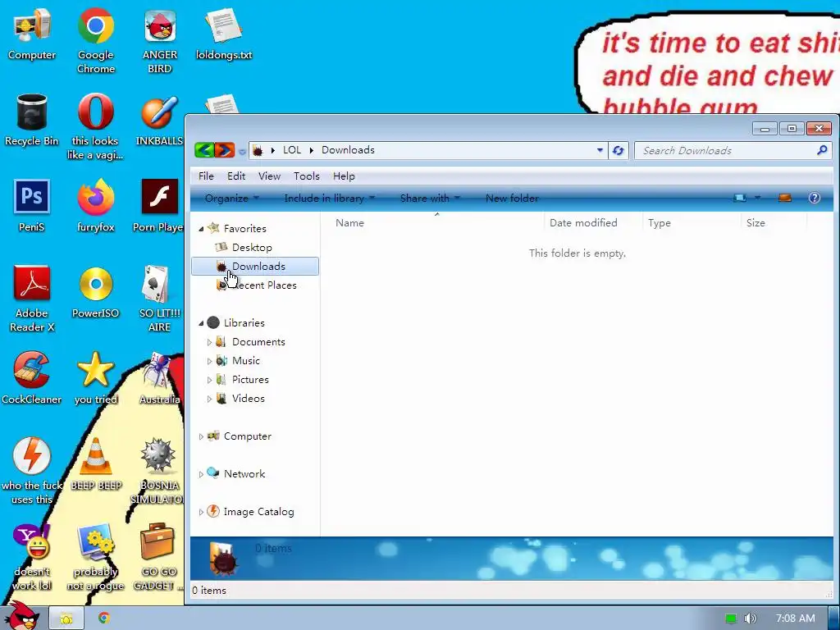
Task: Select the PowerISO desktop icon
Action: click(96, 293)
